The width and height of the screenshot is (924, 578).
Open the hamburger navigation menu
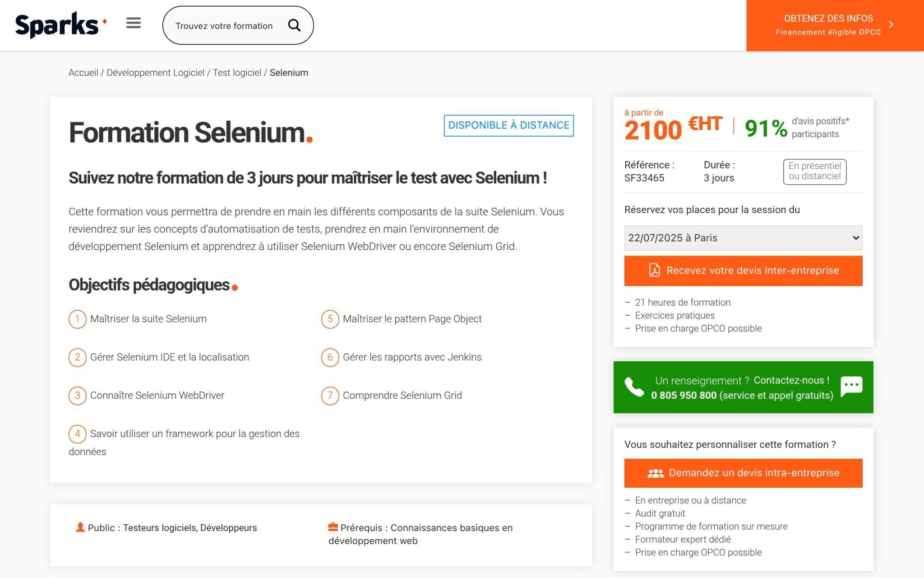[133, 23]
